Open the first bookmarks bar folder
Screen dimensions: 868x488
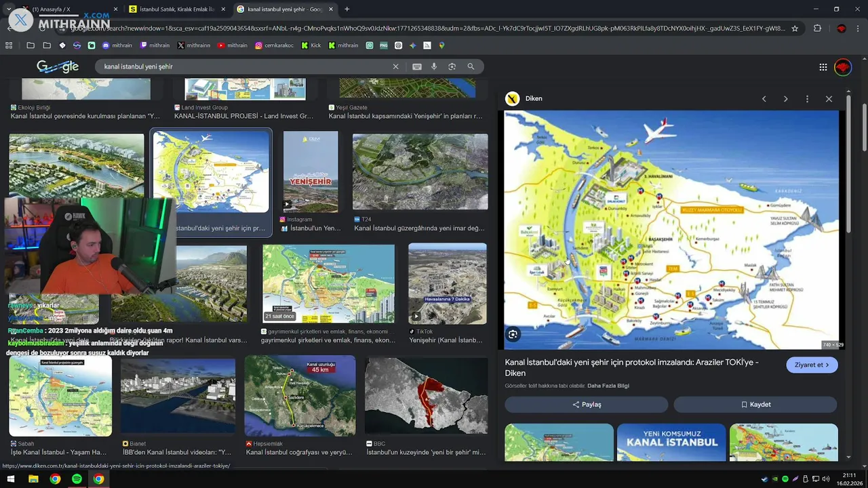tap(31, 45)
